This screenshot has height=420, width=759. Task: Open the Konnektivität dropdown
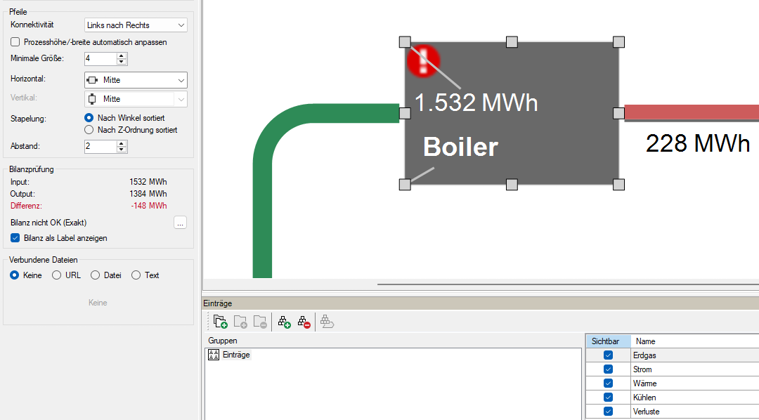136,25
